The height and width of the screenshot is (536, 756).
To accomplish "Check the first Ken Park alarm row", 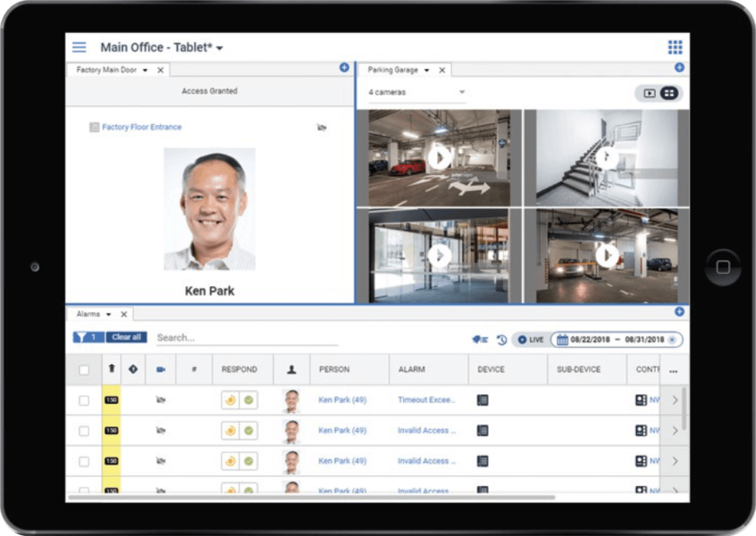I will pyautogui.click(x=84, y=401).
